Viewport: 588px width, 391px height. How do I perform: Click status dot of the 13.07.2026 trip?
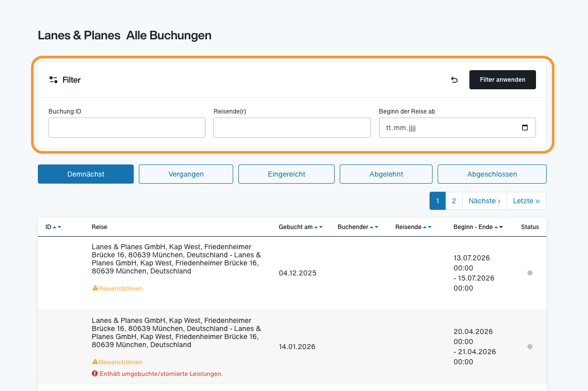(x=530, y=273)
